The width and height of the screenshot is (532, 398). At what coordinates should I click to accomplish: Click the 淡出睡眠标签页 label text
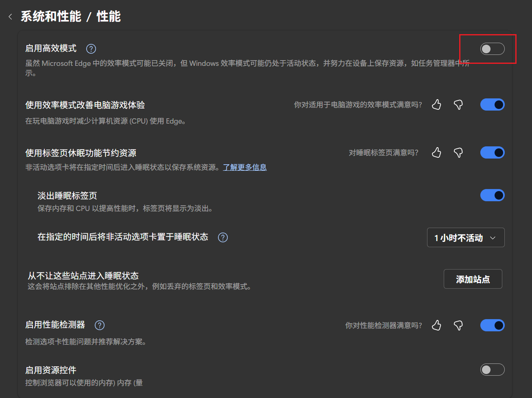67,196
